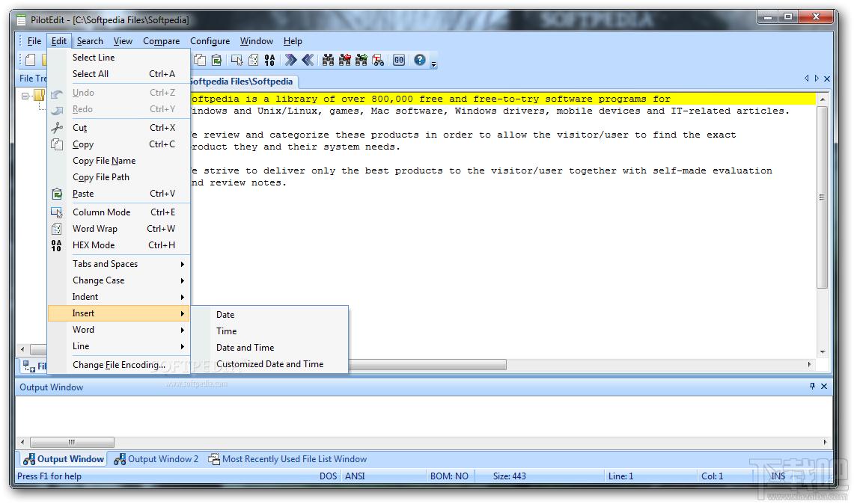
Task: Open Change File Encoding dialog
Action: [x=119, y=365]
